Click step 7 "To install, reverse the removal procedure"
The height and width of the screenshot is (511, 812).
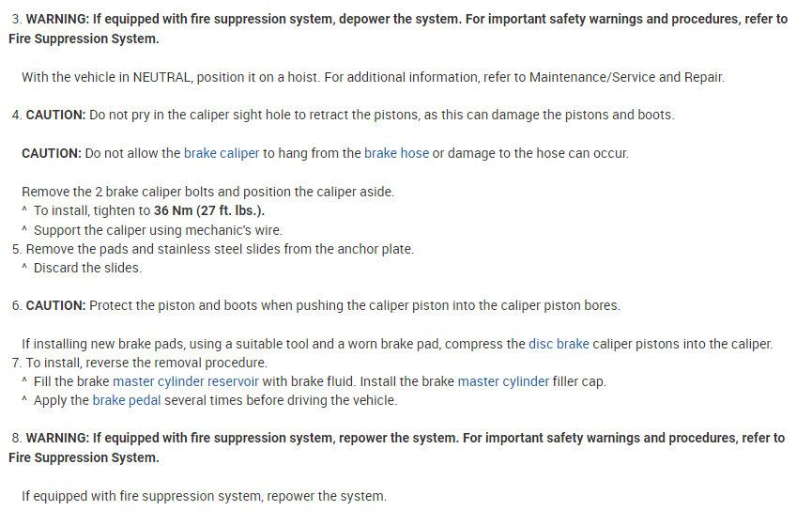146,363
